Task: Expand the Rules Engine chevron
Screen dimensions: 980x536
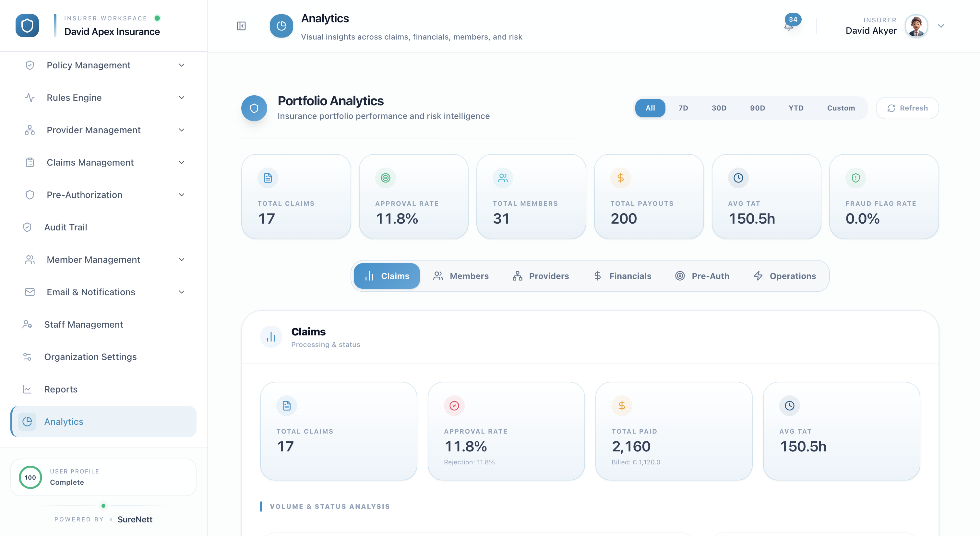Action: pos(182,97)
